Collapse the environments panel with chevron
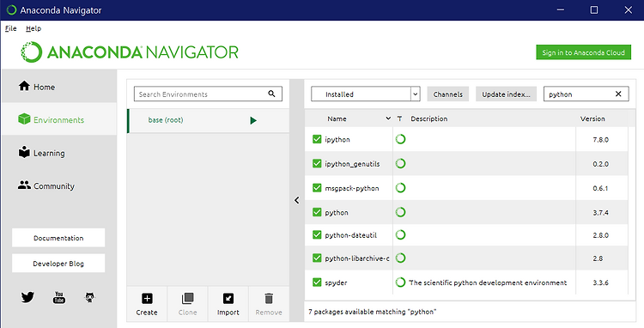The height and width of the screenshot is (328, 644). tap(296, 200)
